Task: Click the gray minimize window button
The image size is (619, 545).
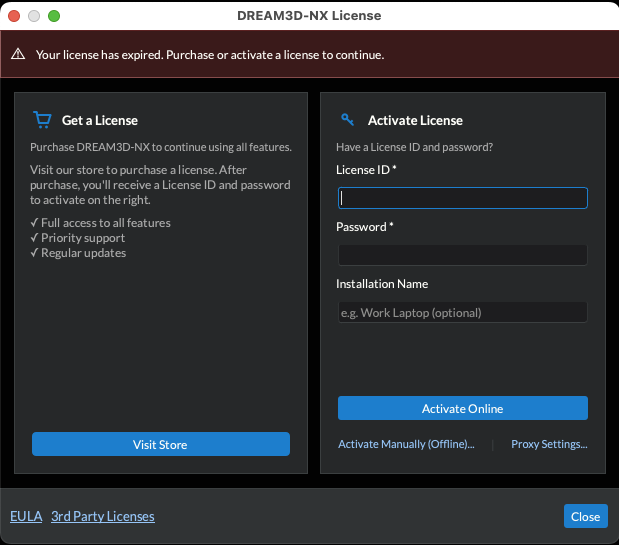Action: click(34, 16)
